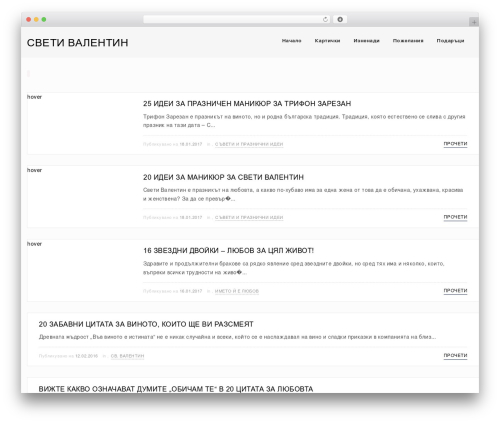Click the dark round icon beside the address bar
Image resolution: width=500 pixels, height=423 pixels.
[x=340, y=19]
